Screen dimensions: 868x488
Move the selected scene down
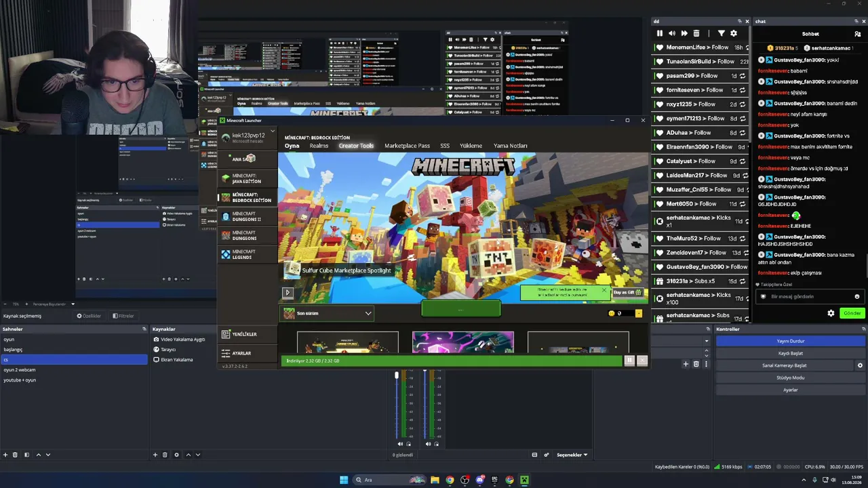47,455
